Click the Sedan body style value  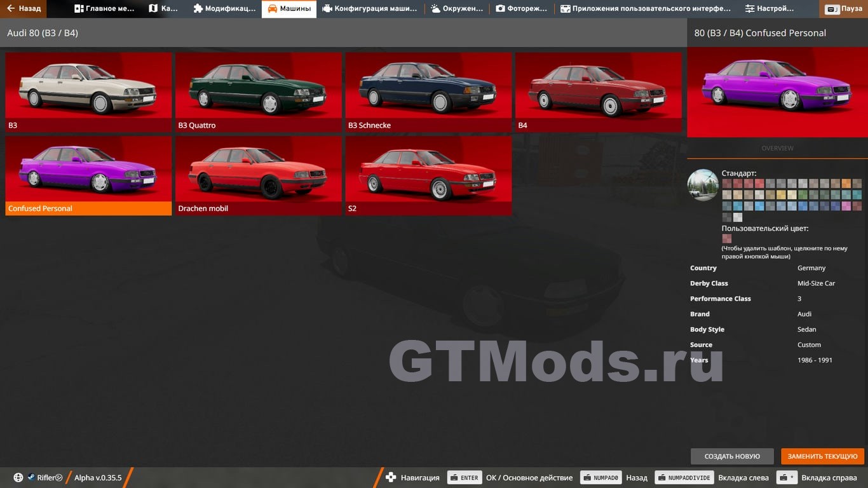[807, 329]
